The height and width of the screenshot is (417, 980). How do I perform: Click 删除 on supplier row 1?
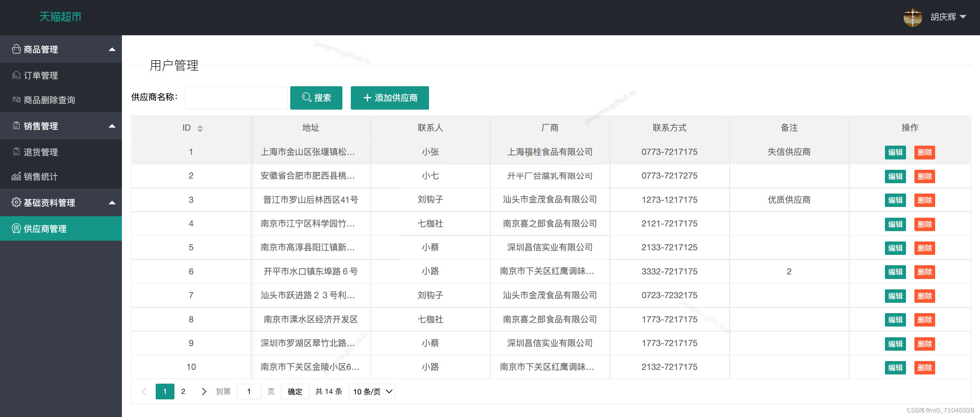click(x=925, y=152)
